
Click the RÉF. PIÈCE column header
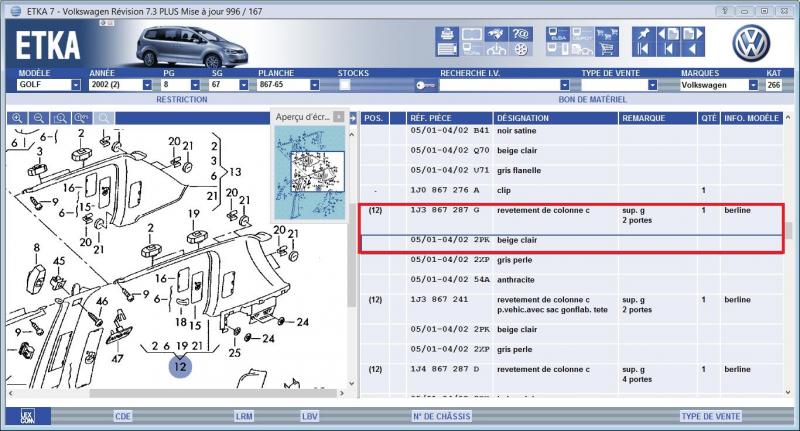coord(449,118)
